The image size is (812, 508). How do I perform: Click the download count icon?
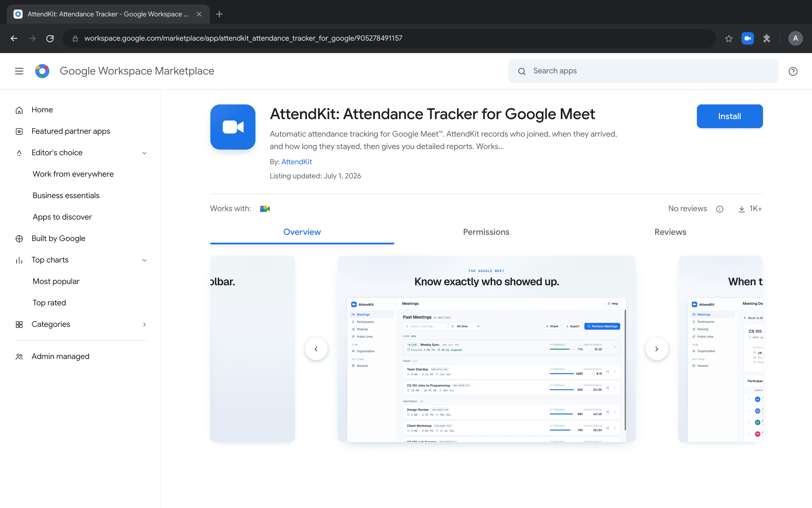742,209
